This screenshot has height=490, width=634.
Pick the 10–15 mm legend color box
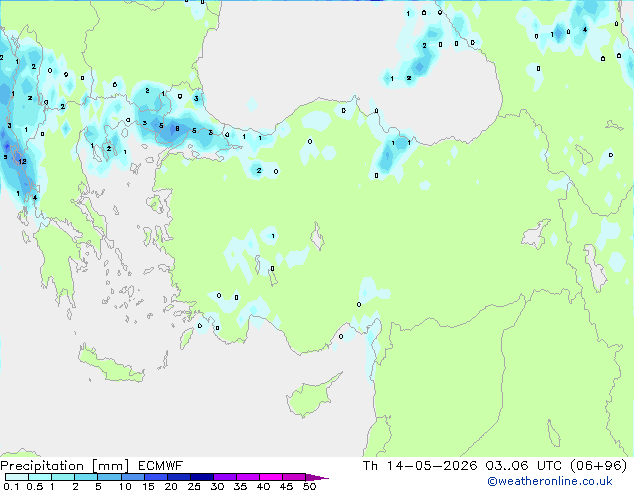click(x=132, y=477)
